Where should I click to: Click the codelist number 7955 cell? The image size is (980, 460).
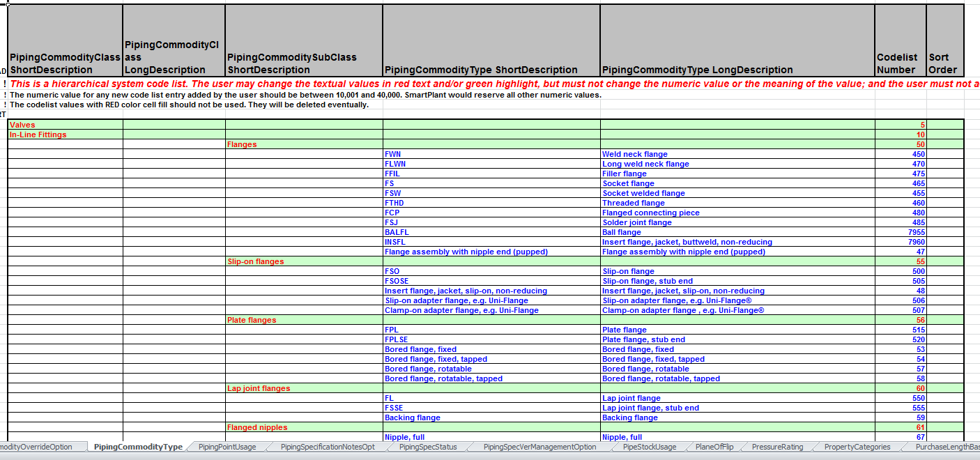[x=901, y=232]
